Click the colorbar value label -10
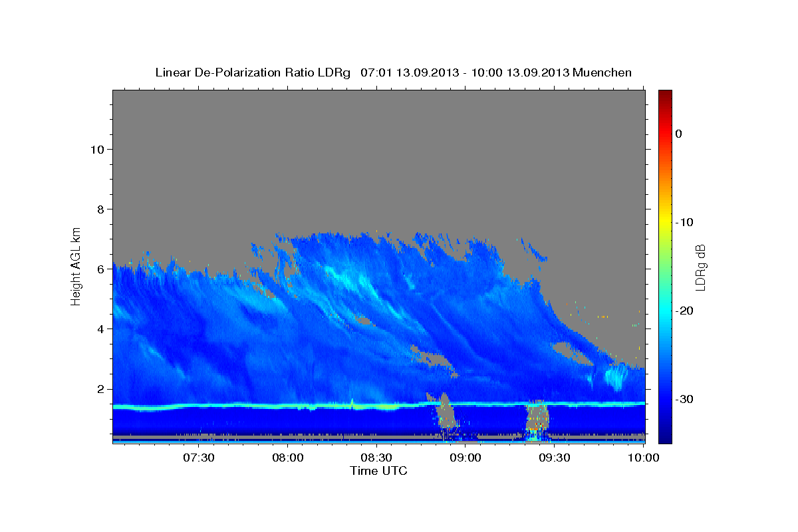 tap(685, 222)
